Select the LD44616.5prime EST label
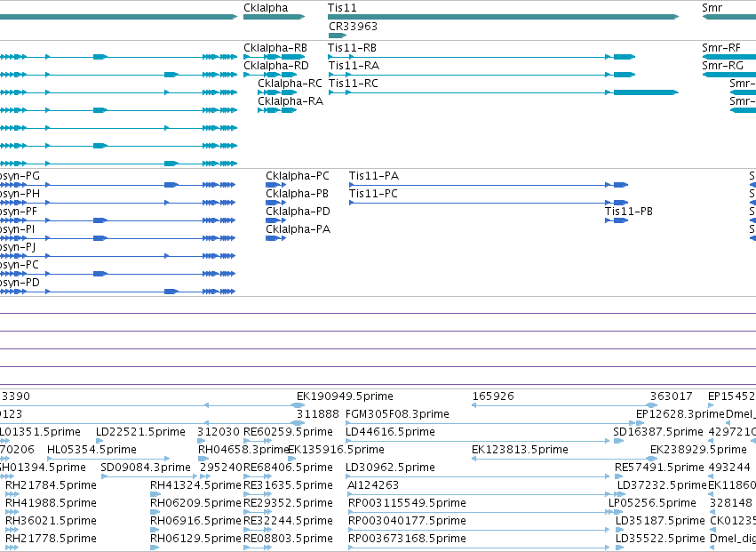Screen dimensions: 756x552 (391, 432)
